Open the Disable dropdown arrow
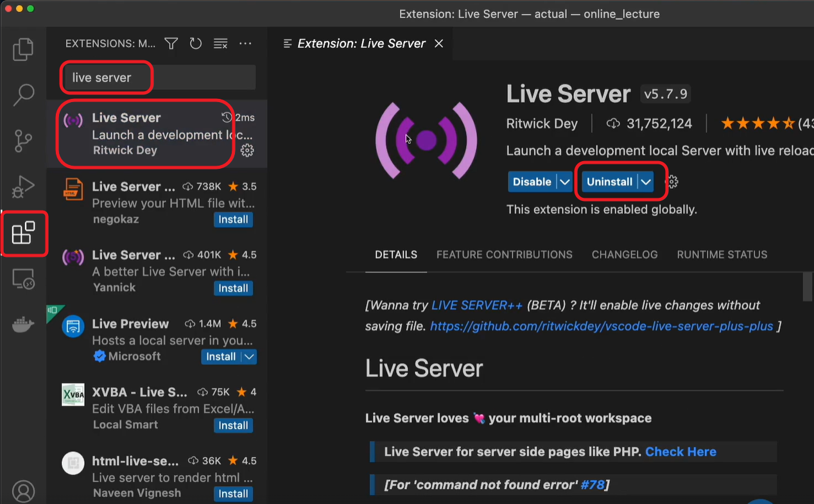The width and height of the screenshot is (814, 504). [564, 182]
